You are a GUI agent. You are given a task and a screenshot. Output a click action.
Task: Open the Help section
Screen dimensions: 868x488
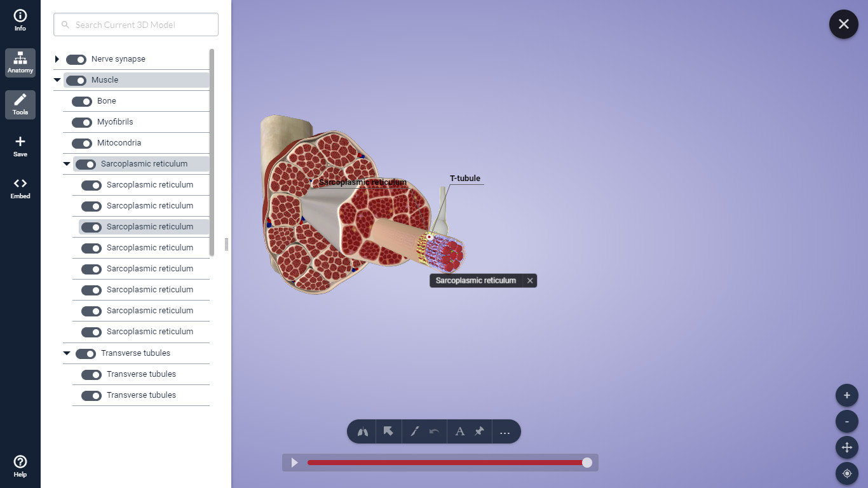(20, 466)
